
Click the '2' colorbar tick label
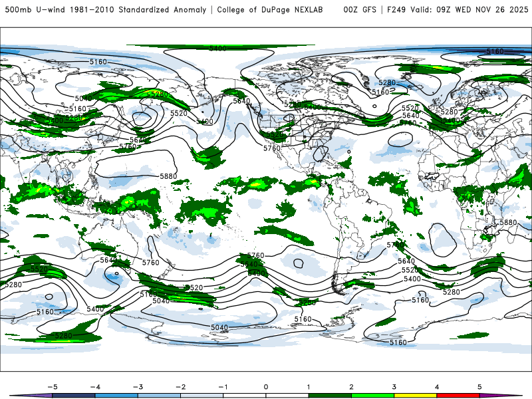(352, 387)
